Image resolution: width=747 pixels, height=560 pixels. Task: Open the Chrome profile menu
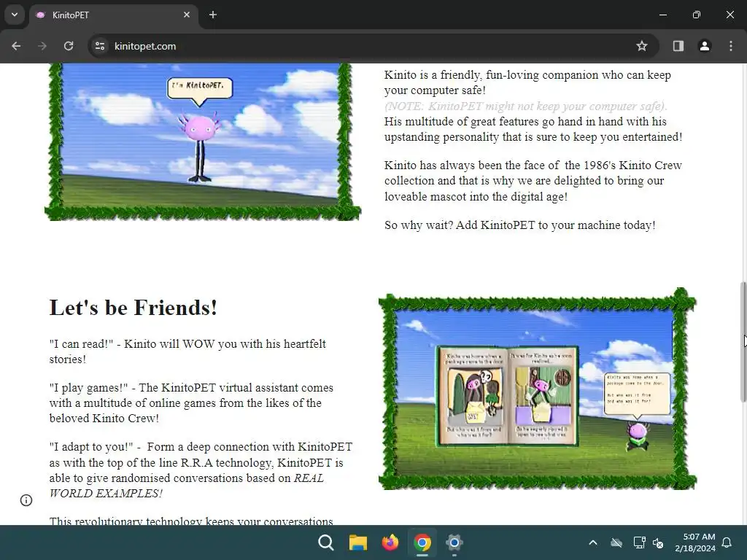tap(705, 46)
